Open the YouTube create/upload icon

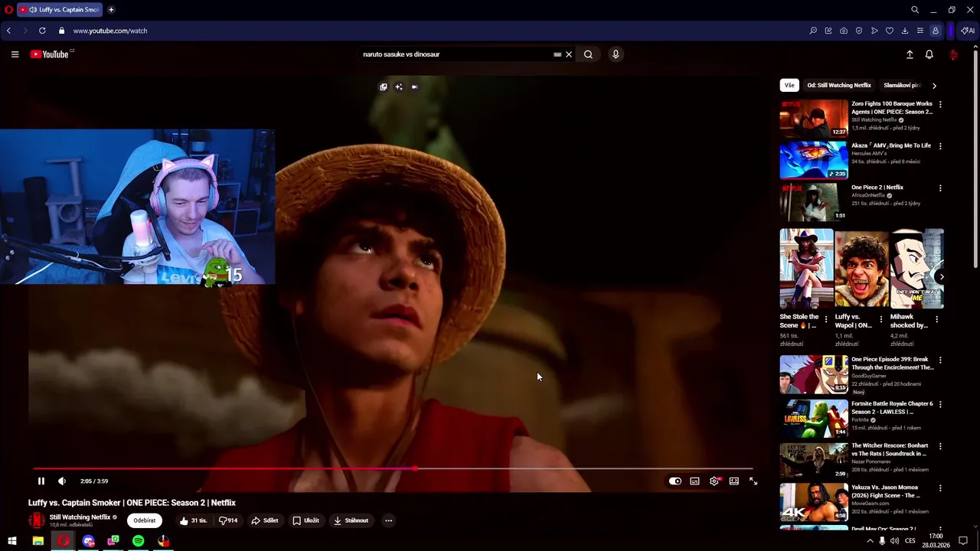[x=910, y=54]
